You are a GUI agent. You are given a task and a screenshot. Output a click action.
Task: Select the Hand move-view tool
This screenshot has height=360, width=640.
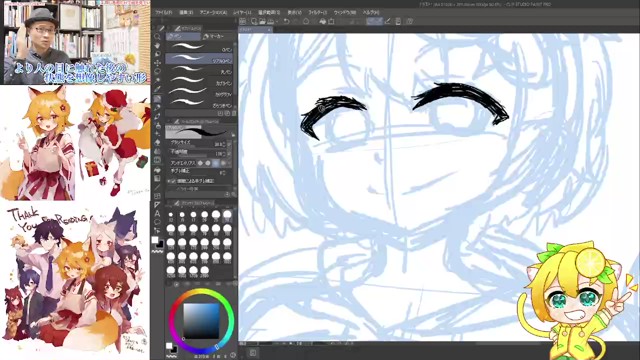(158, 45)
